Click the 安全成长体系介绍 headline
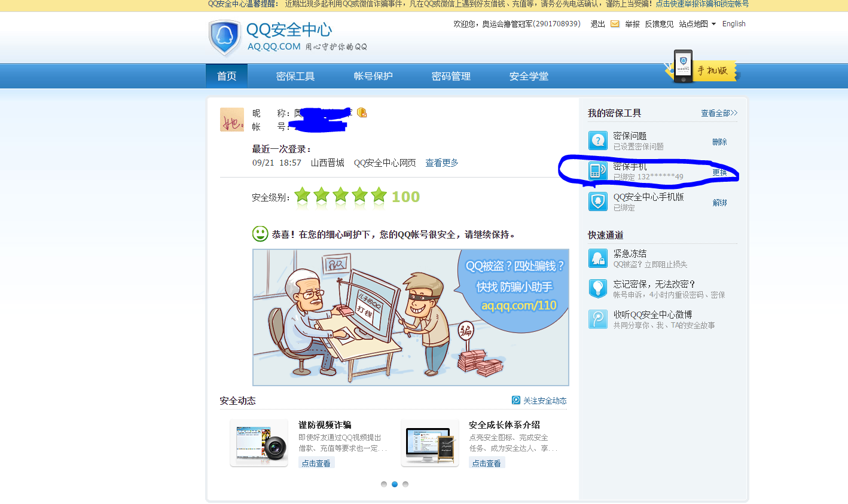The height and width of the screenshot is (504, 848). pyautogui.click(x=504, y=424)
